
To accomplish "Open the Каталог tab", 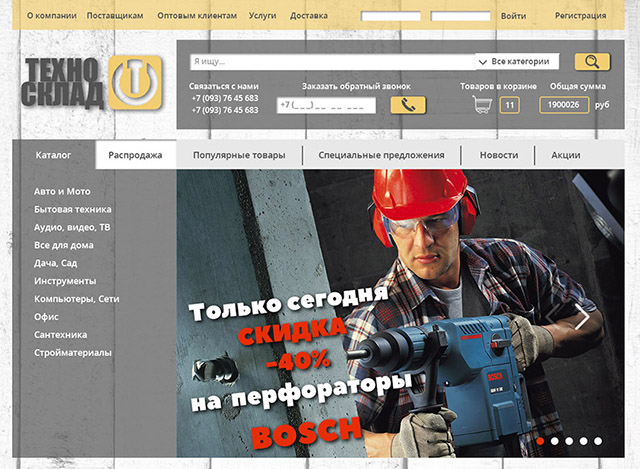I will [53, 155].
